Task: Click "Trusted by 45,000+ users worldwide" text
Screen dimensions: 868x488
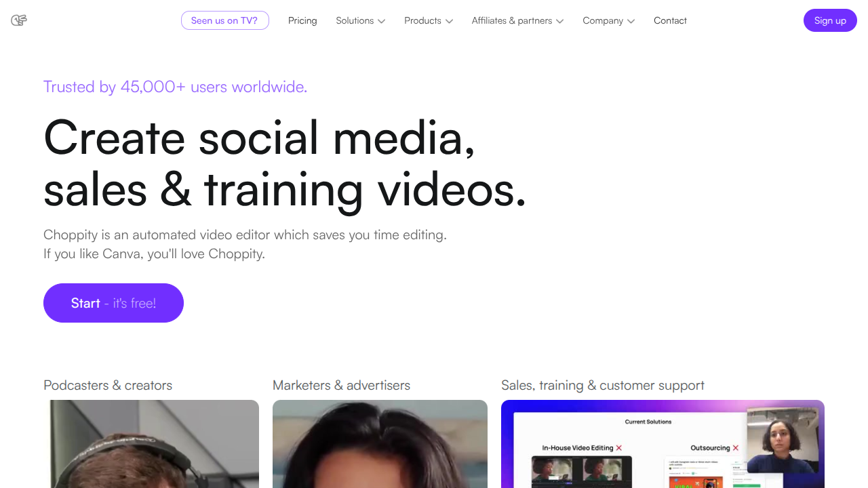Action: (x=175, y=87)
